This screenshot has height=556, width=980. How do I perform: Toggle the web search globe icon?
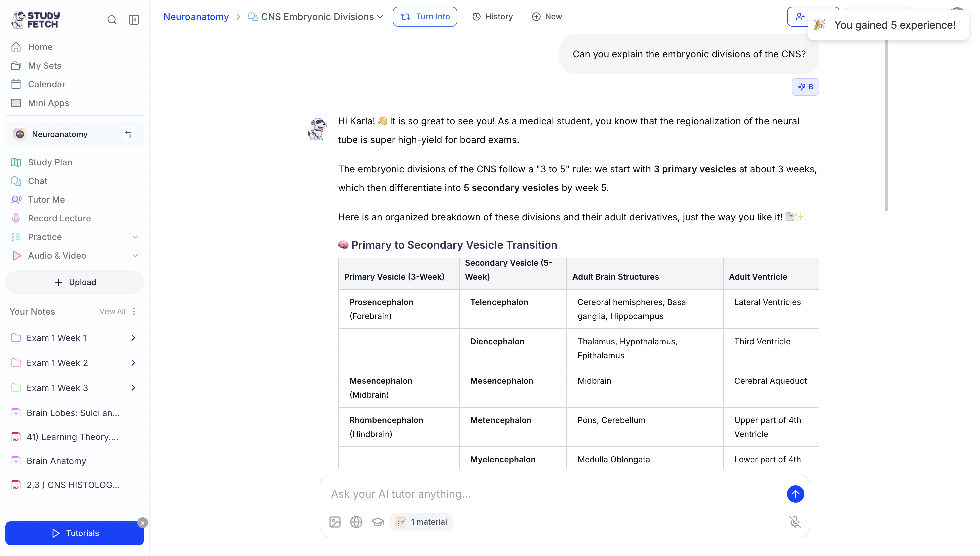pos(356,522)
